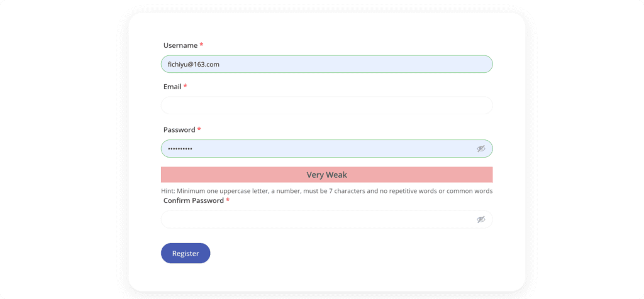This screenshot has height=299, width=644.
Task: Click the Confirm Password label
Action: 193,200
